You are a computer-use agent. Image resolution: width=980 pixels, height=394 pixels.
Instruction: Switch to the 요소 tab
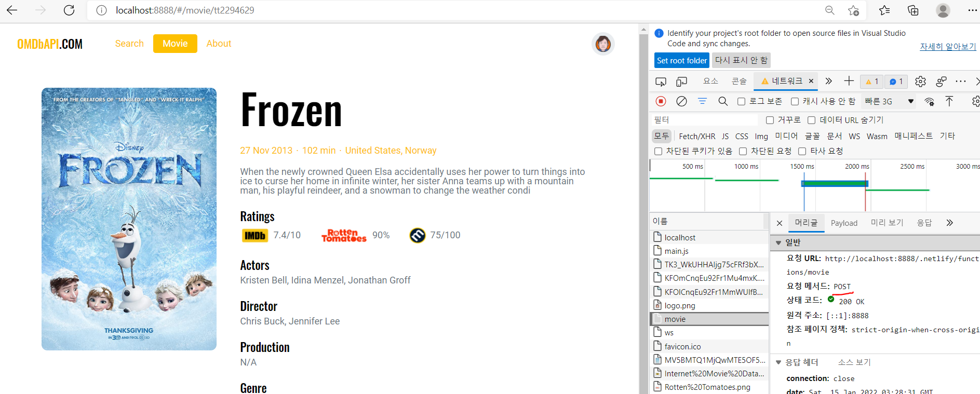pyautogui.click(x=710, y=81)
